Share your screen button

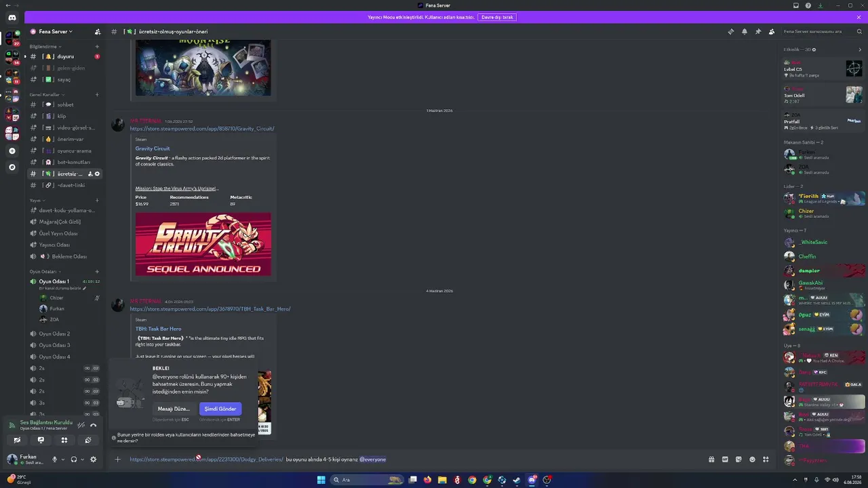pyautogui.click(x=41, y=440)
